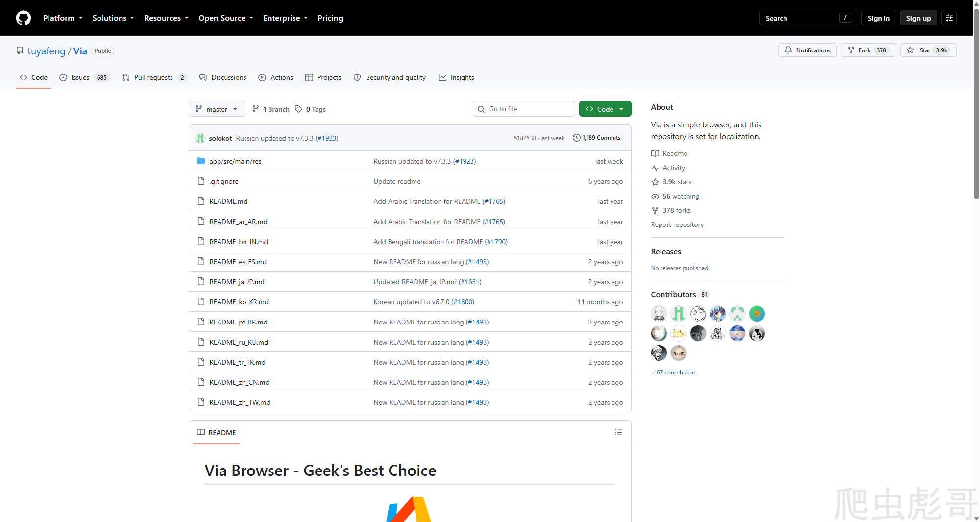Expand the Solutions menu

113,18
